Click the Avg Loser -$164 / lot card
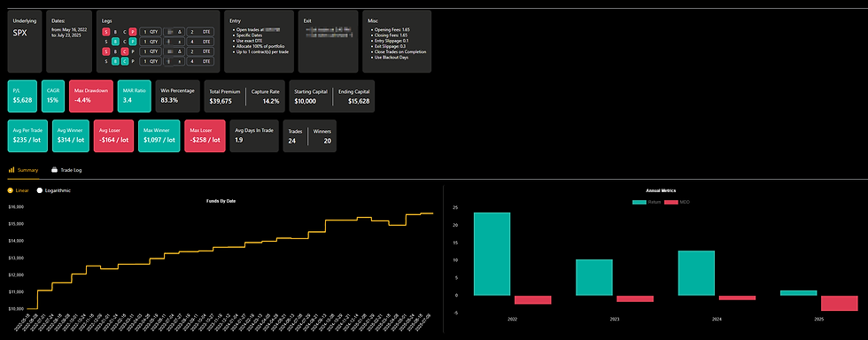The image size is (868, 340). point(113,135)
